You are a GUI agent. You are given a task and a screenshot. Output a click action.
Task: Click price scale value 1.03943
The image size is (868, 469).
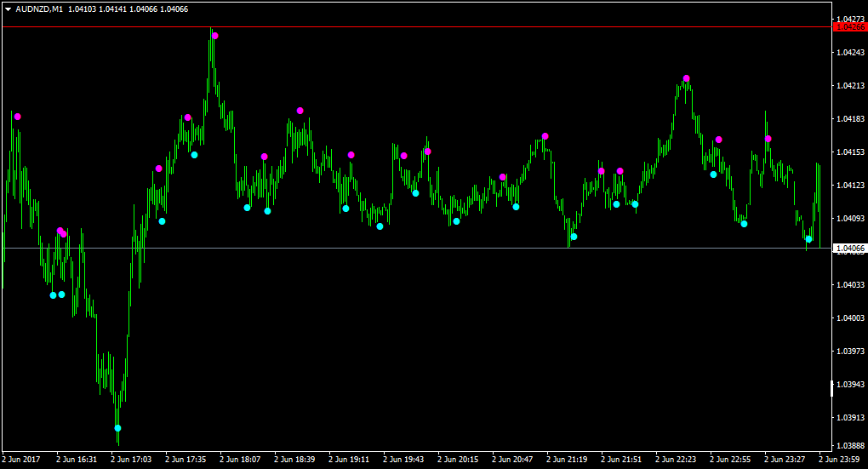point(850,384)
